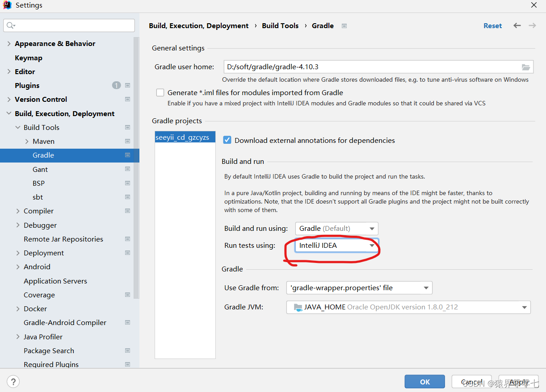Open the Gradle JVM dropdown
546x392 pixels.
[x=408, y=307]
